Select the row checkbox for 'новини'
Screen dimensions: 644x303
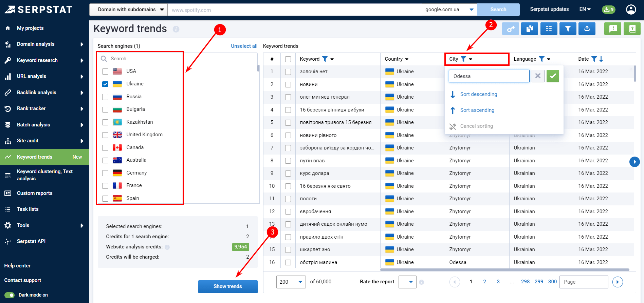point(288,84)
